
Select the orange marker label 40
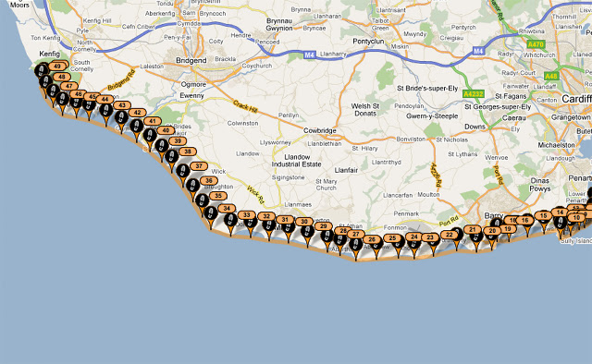point(166,130)
